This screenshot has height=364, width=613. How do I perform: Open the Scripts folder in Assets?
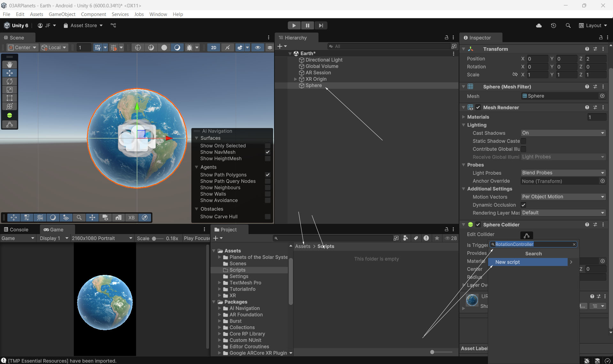pos(237,270)
